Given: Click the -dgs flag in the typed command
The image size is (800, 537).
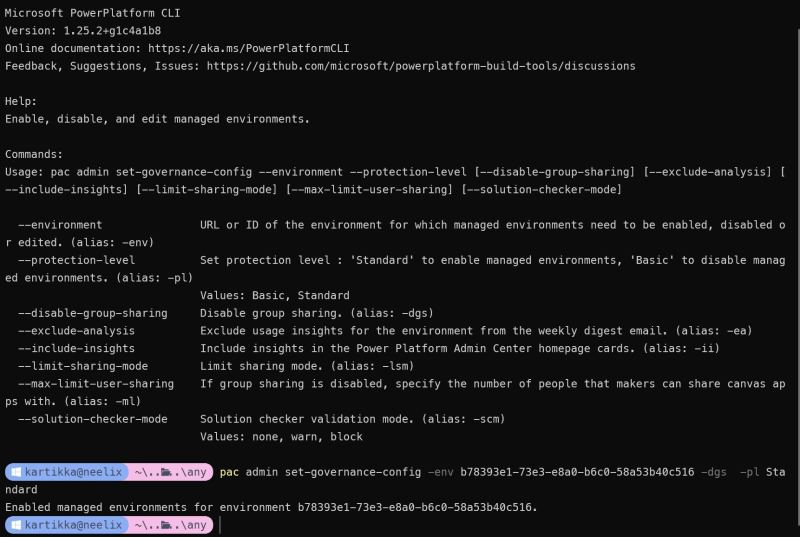Looking at the screenshot, I should pos(714,472).
